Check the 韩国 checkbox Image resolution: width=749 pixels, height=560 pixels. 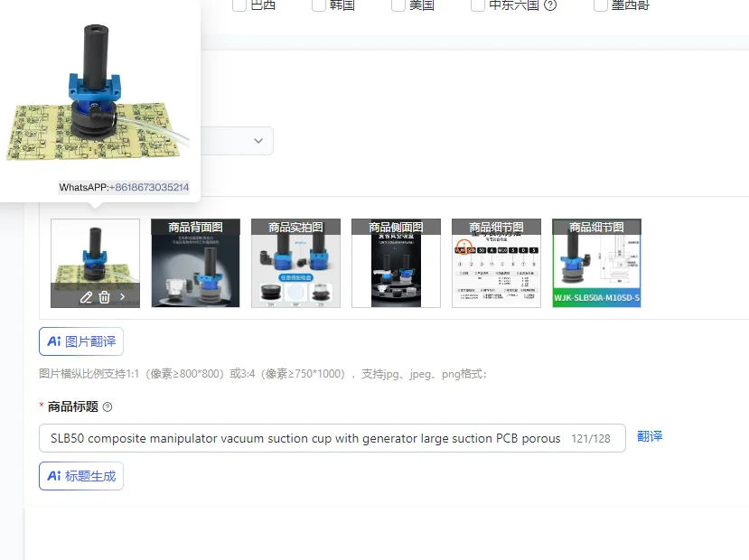(x=319, y=5)
